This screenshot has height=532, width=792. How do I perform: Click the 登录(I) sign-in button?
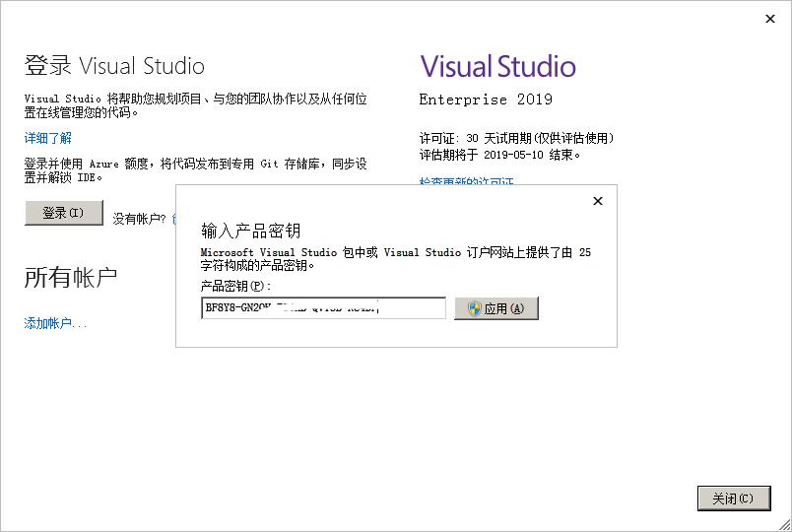64,213
